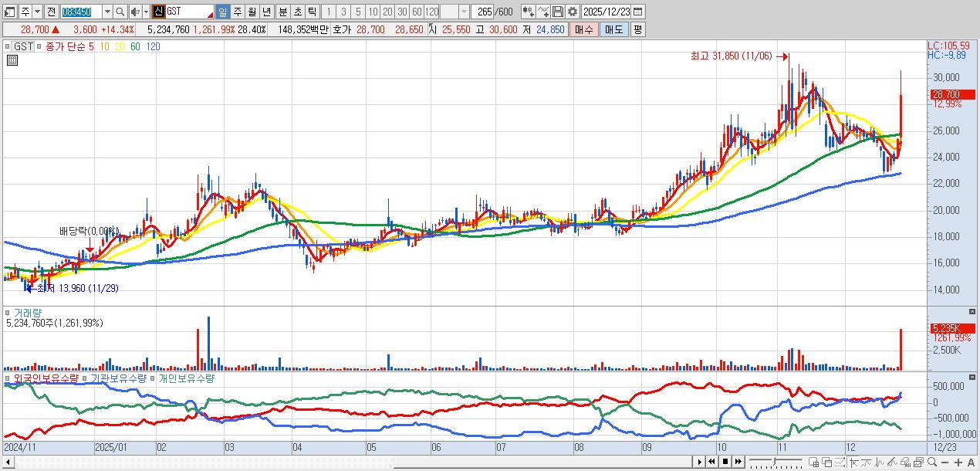Click the add-window icon in bottom toolbar
Screen dimensions: 980x471
coord(813,463)
